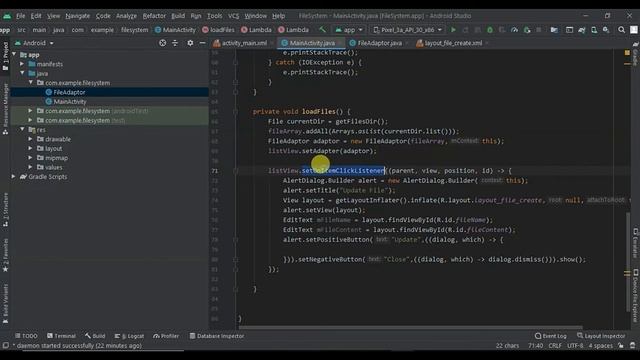Hide the Project panel with minus icon
The height and width of the screenshot is (360, 640).
click(x=202, y=43)
